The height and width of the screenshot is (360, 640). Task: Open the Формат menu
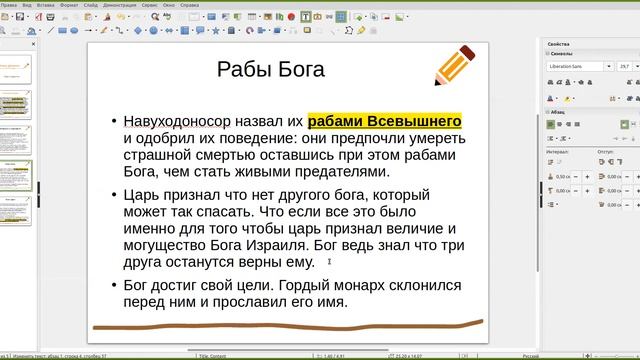click(x=69, y=5)
